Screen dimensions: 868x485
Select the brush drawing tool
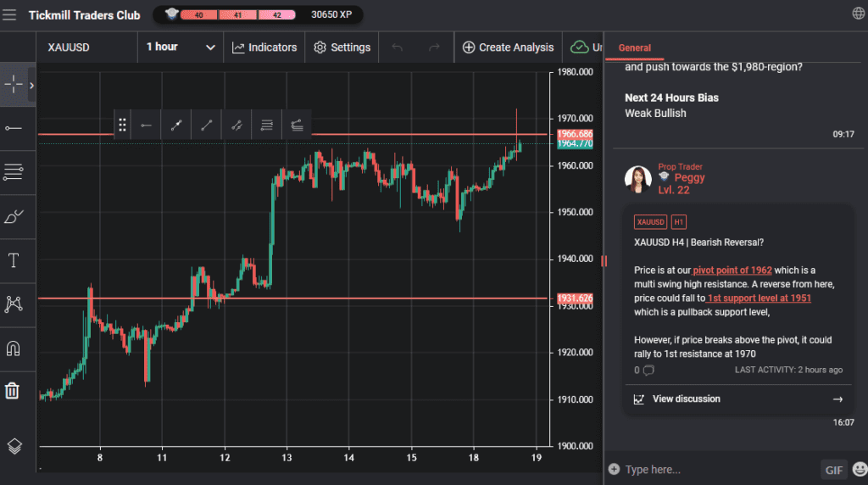(14, 217)
